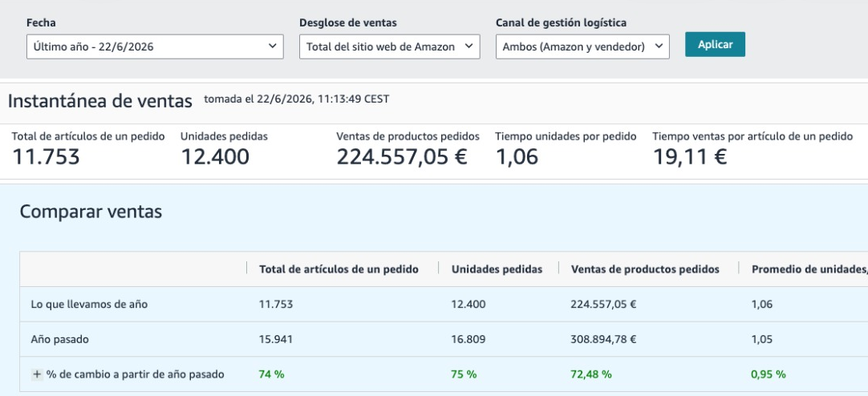Click the large 12.400 snapshot value
Image resolution: width=868 pixels, height=396 pixels.
coord(215,158)
